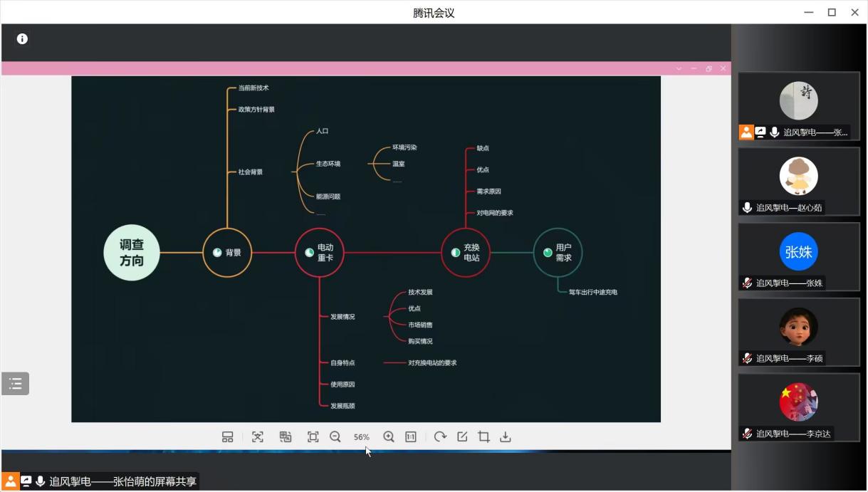868x492 pixels.
Task: Click 李硕's muted microphone icon
Action: pyautogui.click(x=747, y=358)
